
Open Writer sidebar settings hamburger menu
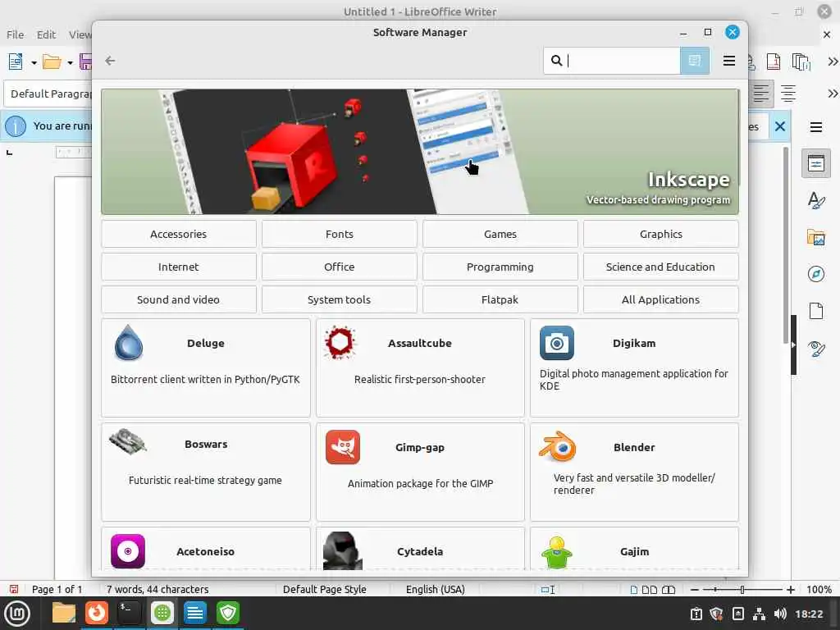click(816, 127)
